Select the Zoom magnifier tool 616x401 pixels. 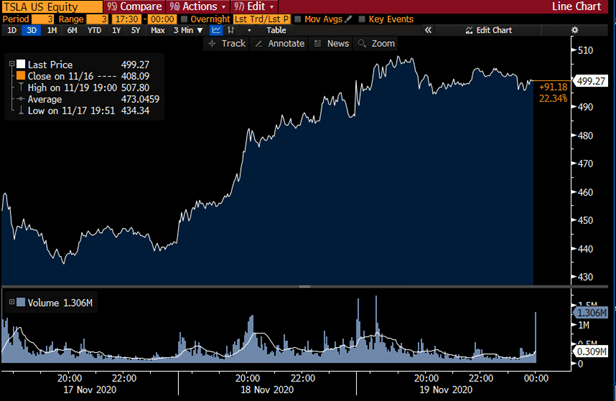click(x=376, y=44)
